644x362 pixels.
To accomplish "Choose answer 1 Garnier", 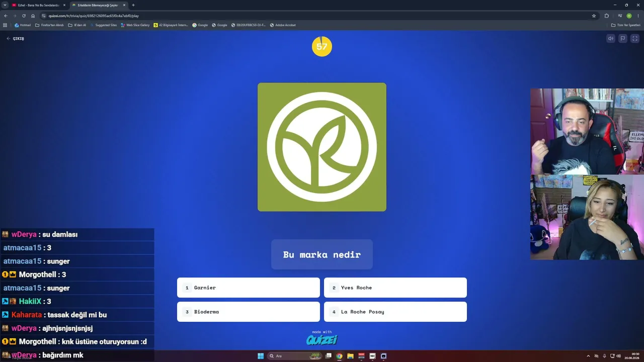I will 249,288.
